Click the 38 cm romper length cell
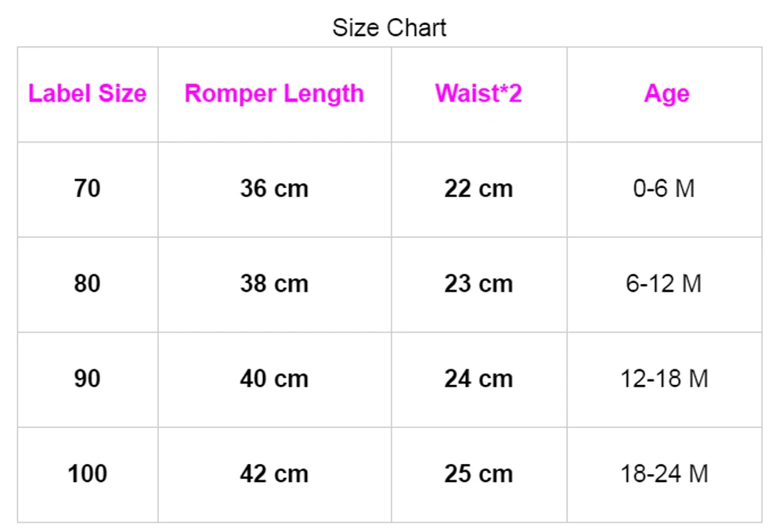This screenshot has width=783, height=532. tap(274, 283)
